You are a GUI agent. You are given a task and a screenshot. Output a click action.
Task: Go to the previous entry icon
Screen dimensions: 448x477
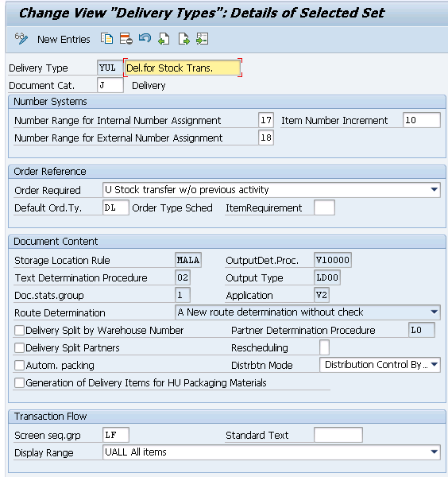point(164,39)
